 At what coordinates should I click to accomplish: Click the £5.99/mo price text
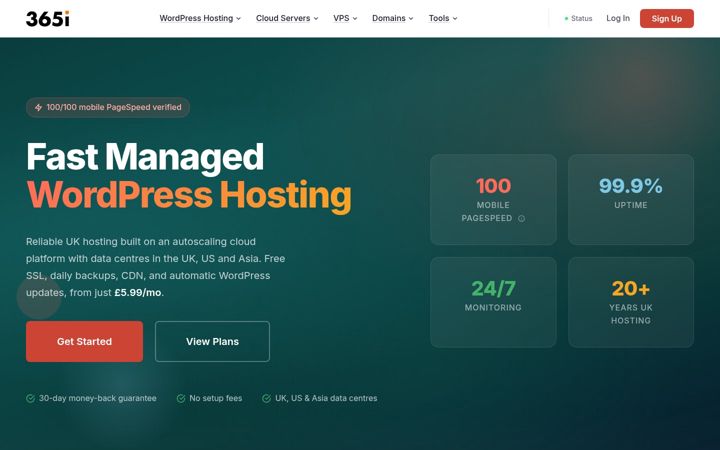[x=138, y=292]
